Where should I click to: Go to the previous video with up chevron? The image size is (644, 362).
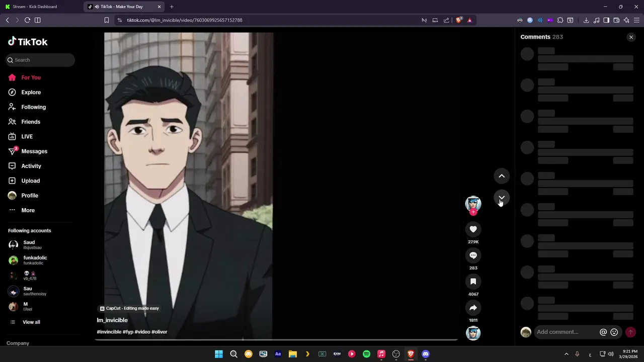pos(502,176)
